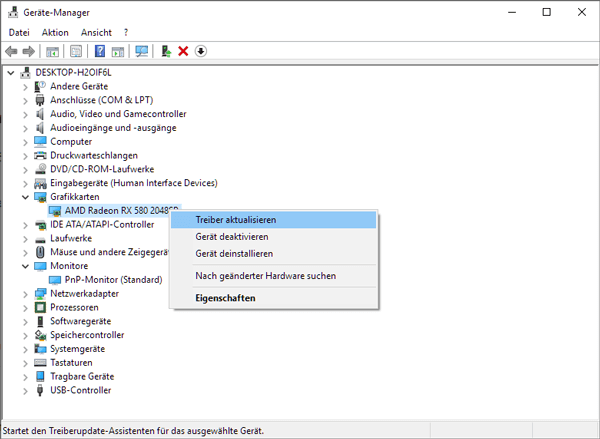Expand the USB-Controller node

pos(25,390)
